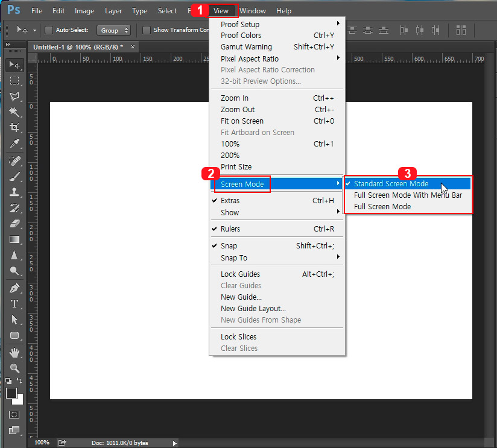Select the Magic Wand tool
Image resolution: width=497 pixels, height=448 pixels.
tap(14, 112)
